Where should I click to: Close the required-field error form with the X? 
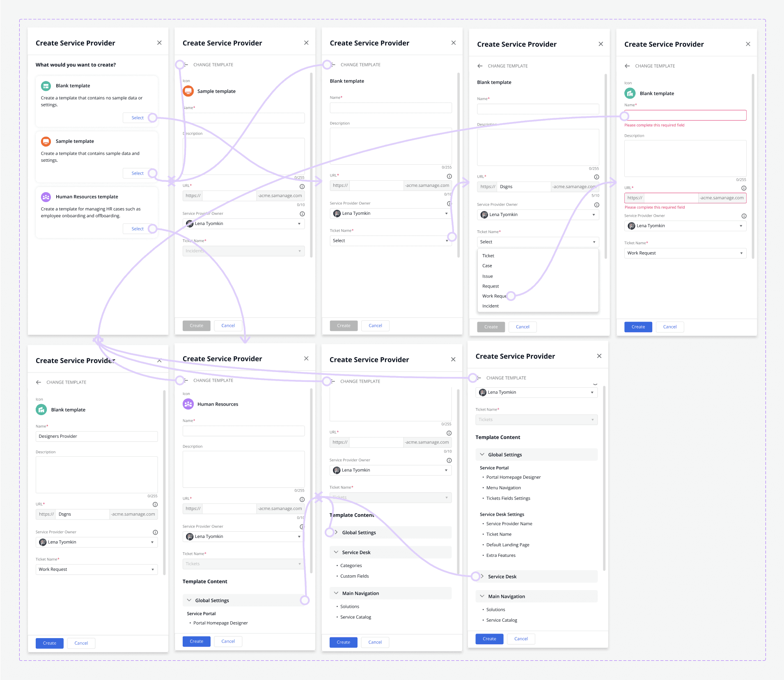coord(748,44)
